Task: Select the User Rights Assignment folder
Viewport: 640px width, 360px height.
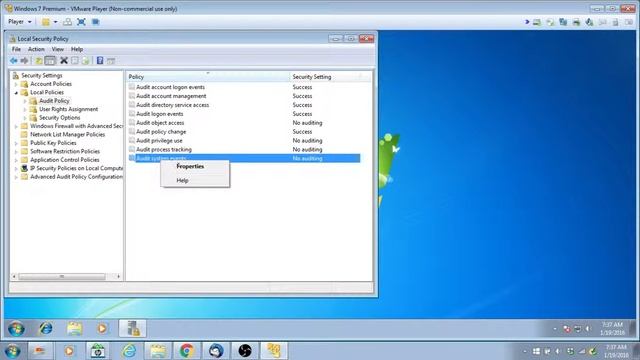Action: tap(68, 109)
